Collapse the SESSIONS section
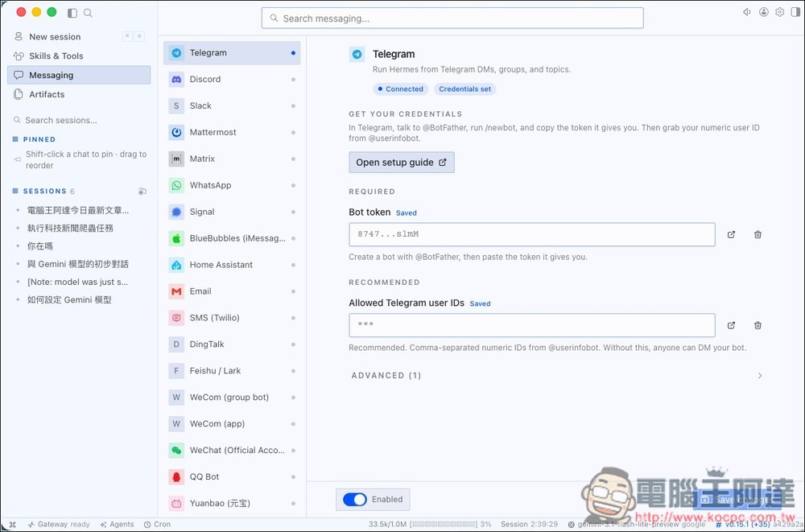The width and height of the screenshot is (805, 532). tap(44, 191)
